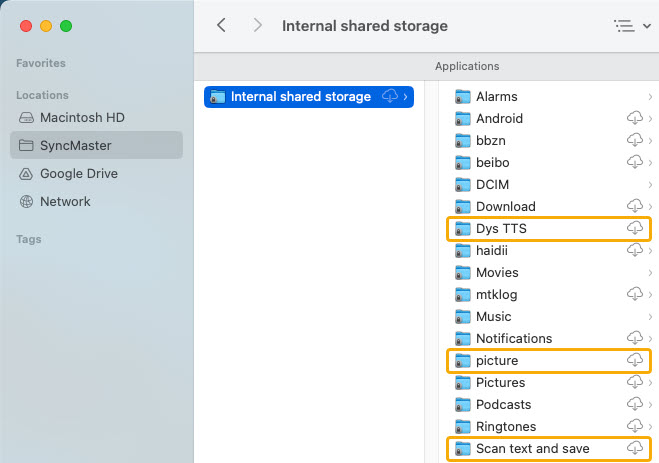Screen dimensions: 659x463
Task: Download the Dys TTS folder from cloud
Action: (x=635, y=228)
